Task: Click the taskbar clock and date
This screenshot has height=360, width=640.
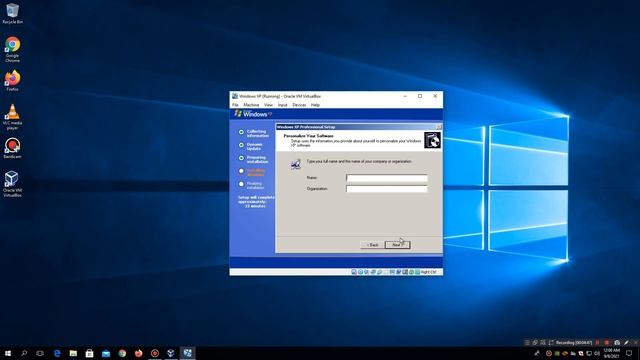Action: [x=611, y=353]
